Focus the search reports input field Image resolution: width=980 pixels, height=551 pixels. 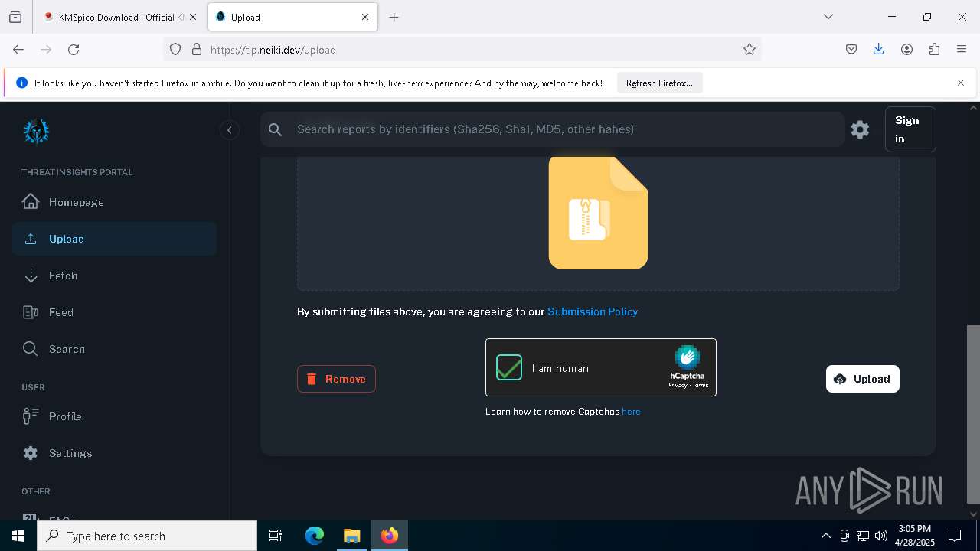[x=552, y=129]
